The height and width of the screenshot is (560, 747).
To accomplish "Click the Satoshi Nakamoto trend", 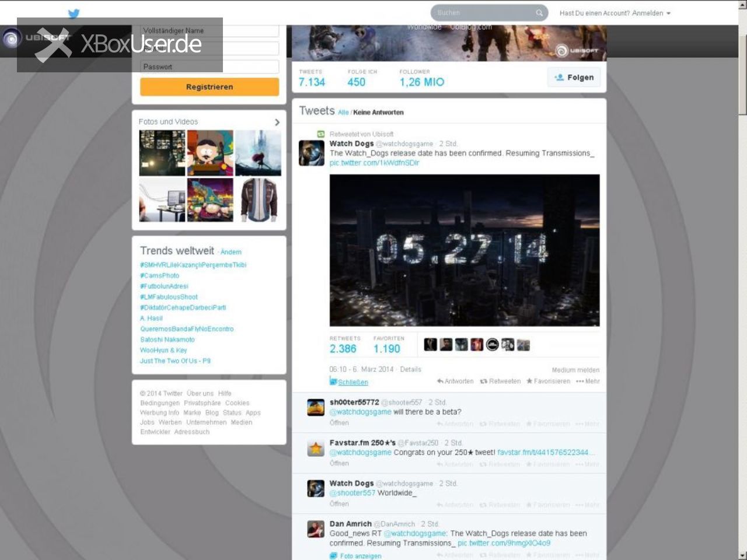I will [x=167, y=339].
